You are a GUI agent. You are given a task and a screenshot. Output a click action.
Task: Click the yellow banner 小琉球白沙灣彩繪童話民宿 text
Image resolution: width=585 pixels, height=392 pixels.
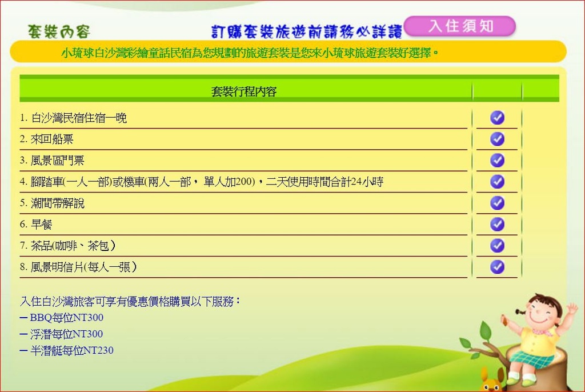coord(250,53)
